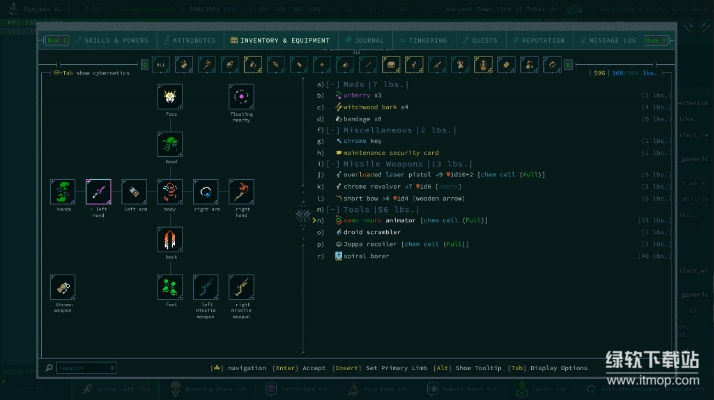Select the hands equipment slot
Screen dimensions: 714x400
click(63, 191)
